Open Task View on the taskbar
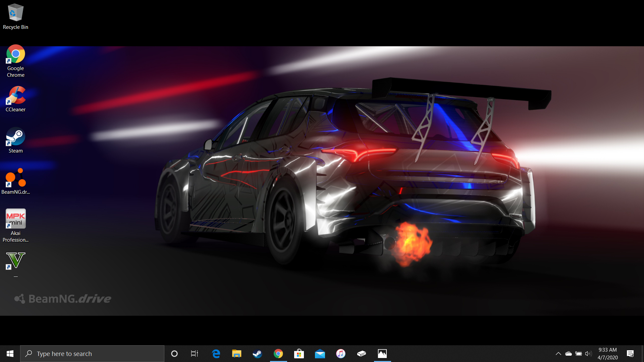The height and width of the screenshot is (362, 644). pos(195,354)
